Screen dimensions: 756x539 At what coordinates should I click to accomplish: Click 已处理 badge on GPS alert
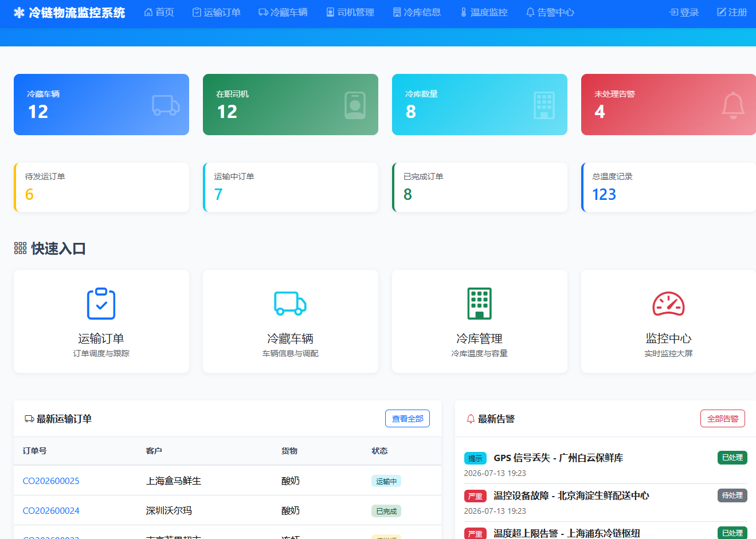pos(733,457)
